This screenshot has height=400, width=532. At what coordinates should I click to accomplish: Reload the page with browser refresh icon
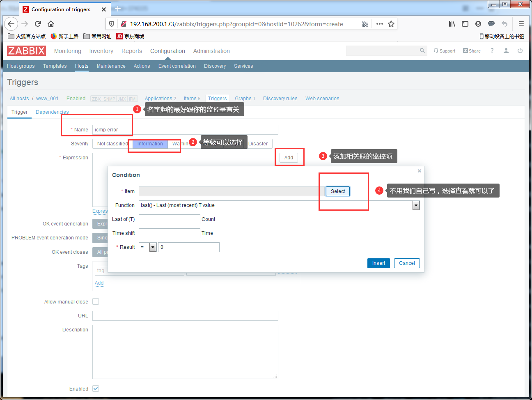(x=38, y=24)
